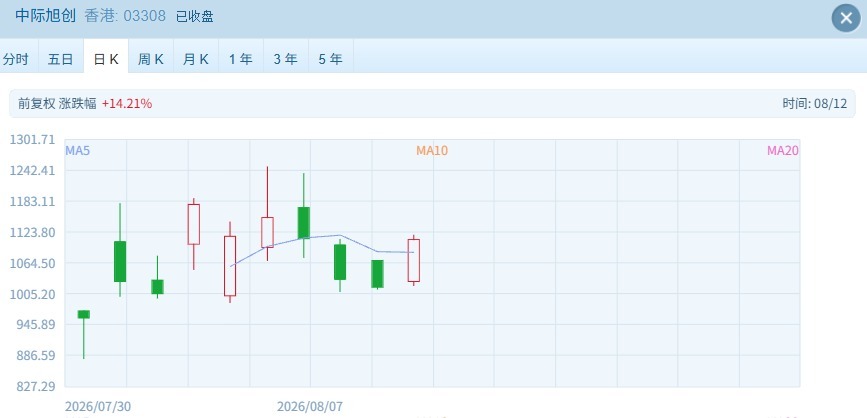The height and width of the screenshot is (418, 867).
Task: Select the 日K daily candlestick tab
Action: coord(106,59)
